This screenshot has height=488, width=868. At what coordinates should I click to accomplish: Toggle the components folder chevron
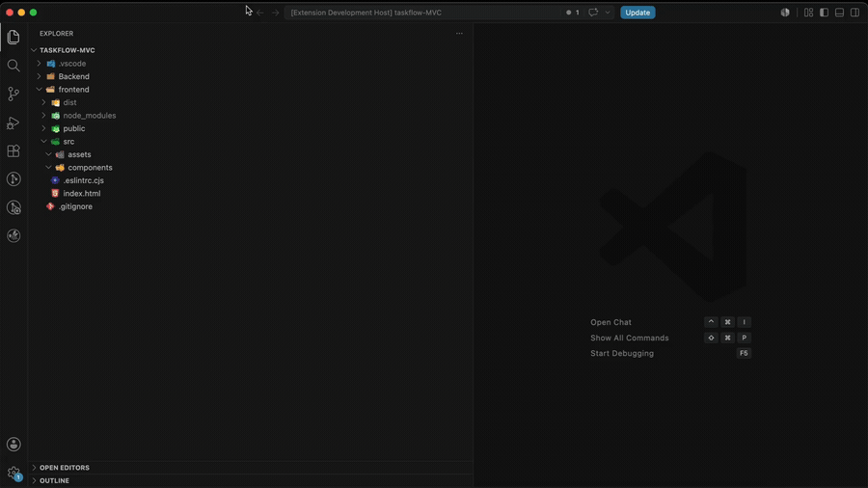(48, 168)
